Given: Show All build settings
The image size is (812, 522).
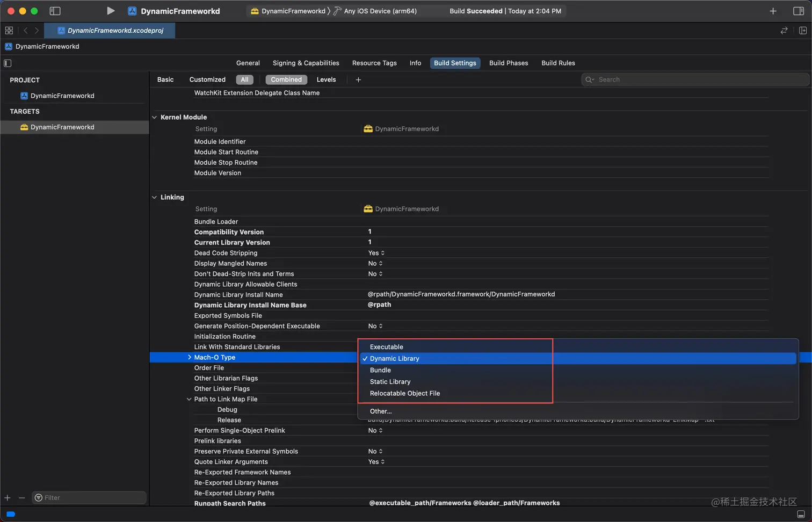Looking at the screenshot, I should (244, 79).
